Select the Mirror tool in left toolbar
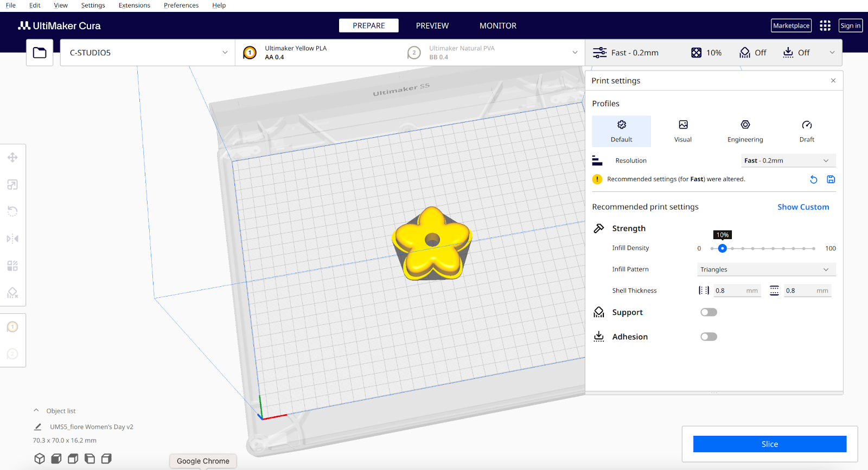This screenshot has width=868, height=470. 12,239
